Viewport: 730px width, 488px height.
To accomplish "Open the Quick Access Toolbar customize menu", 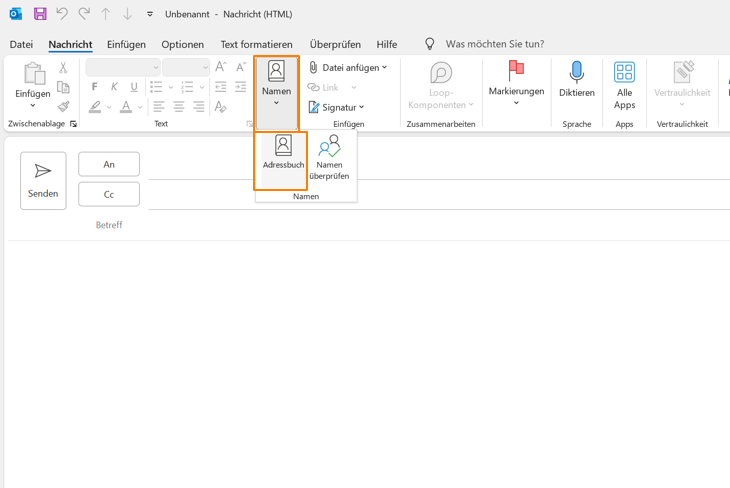I will point(149,14).
